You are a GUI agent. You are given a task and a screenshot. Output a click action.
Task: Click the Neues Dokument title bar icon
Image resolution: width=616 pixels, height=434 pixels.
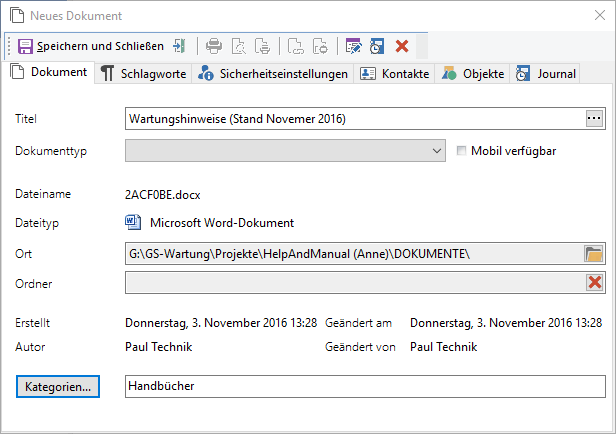(17, 16)
